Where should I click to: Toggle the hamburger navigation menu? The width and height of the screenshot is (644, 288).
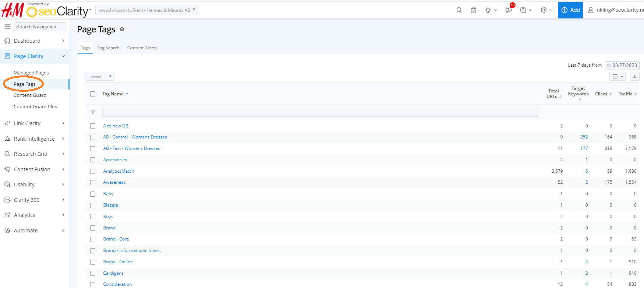pos(7,27)
